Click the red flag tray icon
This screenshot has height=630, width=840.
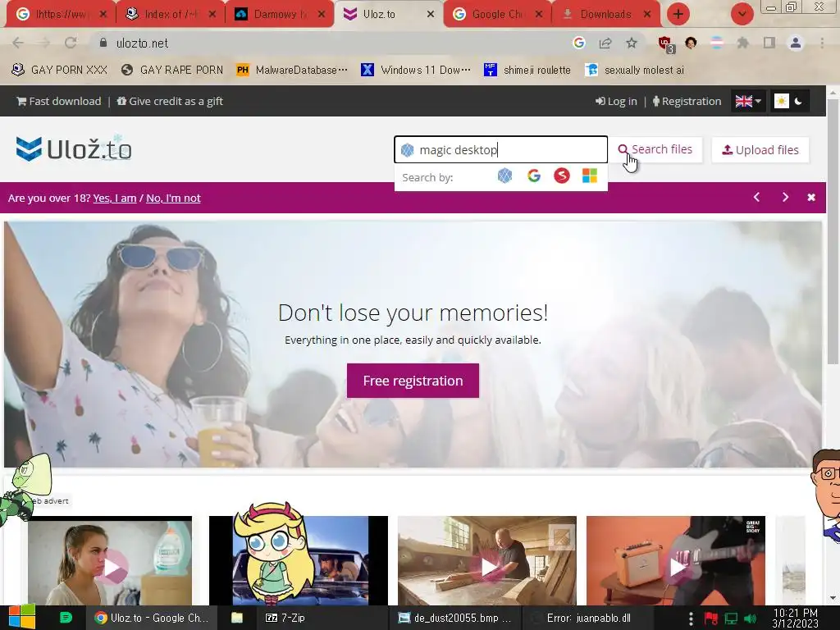pos(711,619)
